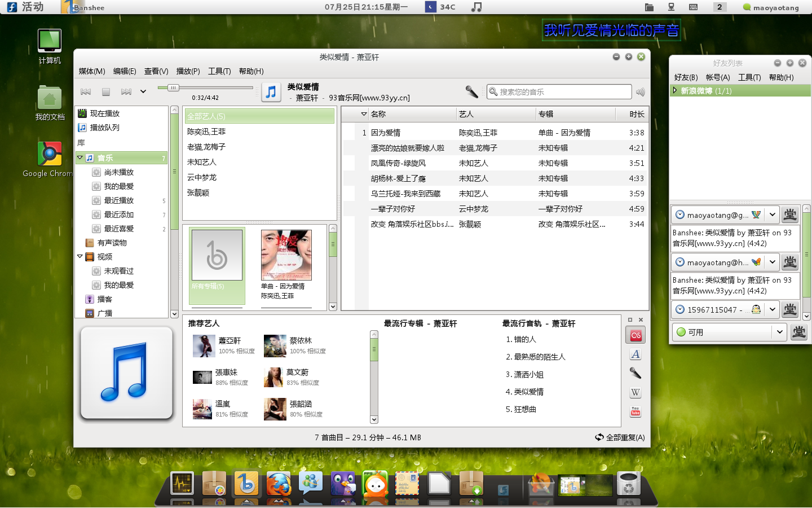The image size is (812, 508).
Task: Open Google Chrome desktop icon
Action: [50, 158]
